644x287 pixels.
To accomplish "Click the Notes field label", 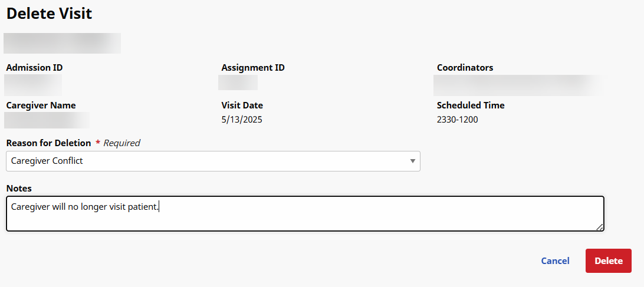I will [19, 189].
